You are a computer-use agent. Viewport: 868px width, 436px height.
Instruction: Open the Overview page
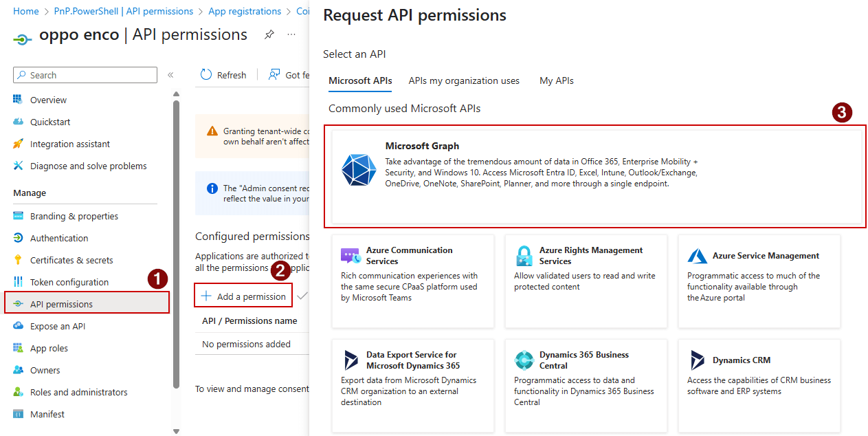click(48, 99)
